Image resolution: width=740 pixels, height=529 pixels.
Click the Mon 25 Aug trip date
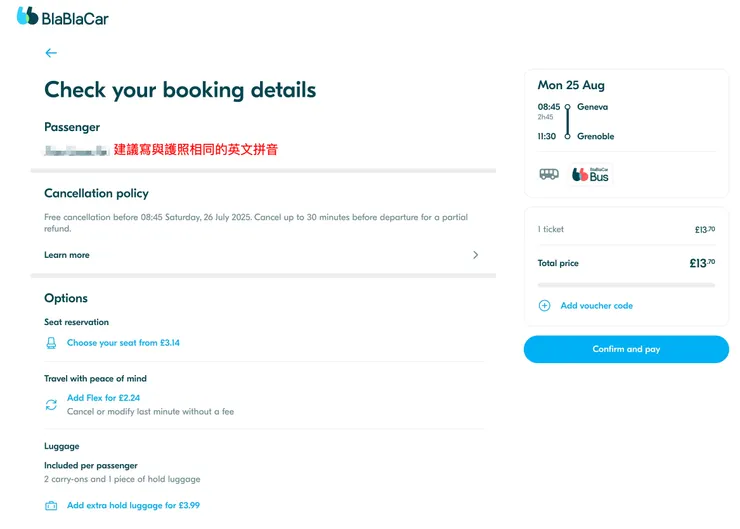pos(571,85)
